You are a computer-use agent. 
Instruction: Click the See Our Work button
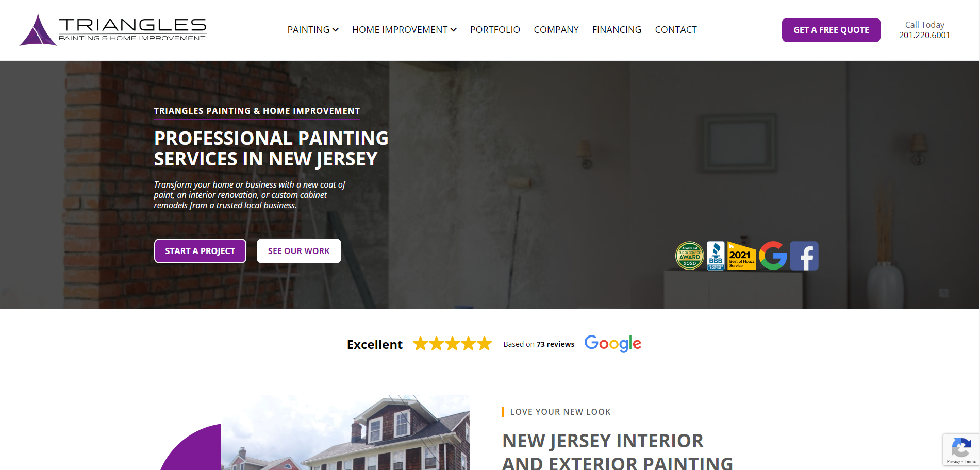(x=299, y=251)
